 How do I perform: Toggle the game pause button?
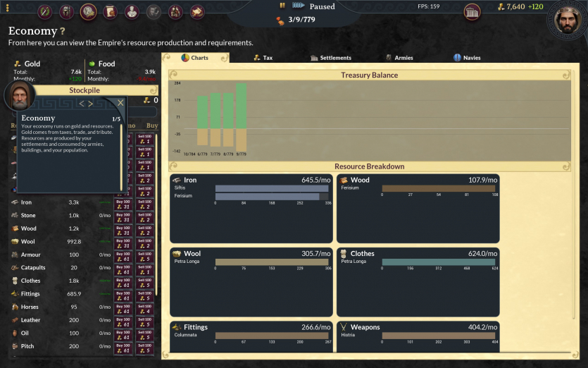coord(283,6)
